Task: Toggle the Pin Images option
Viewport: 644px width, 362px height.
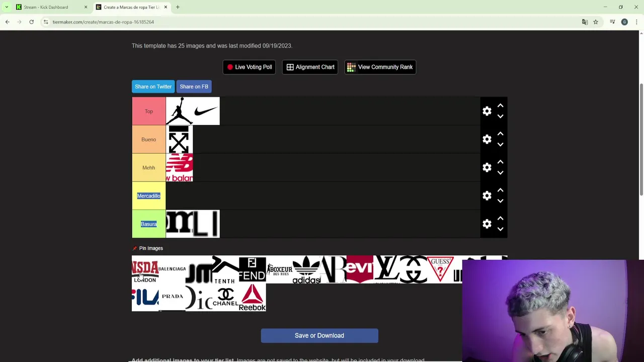Action: point(147,248)
